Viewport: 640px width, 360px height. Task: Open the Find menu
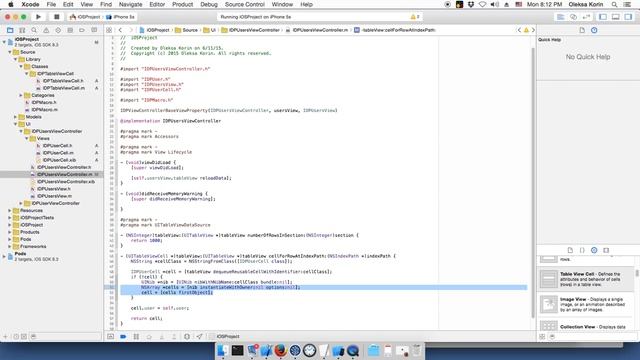[x=106, y=4]
